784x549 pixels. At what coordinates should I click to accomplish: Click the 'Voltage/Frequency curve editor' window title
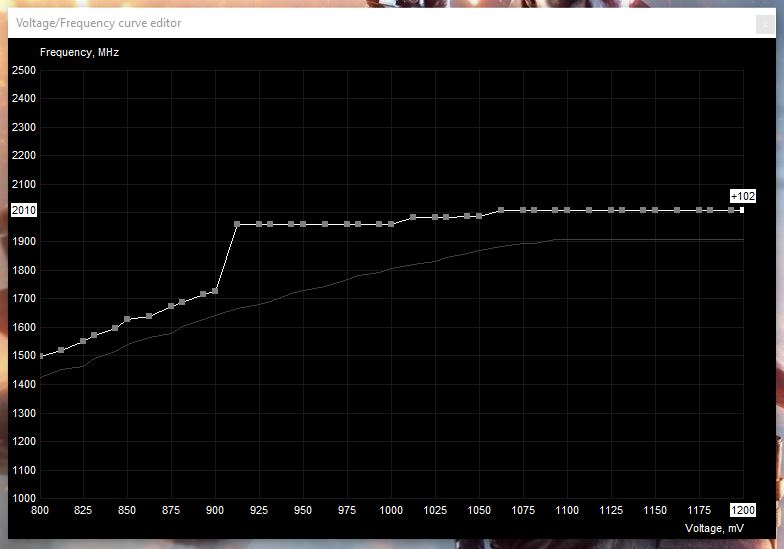tap(98, 23)
